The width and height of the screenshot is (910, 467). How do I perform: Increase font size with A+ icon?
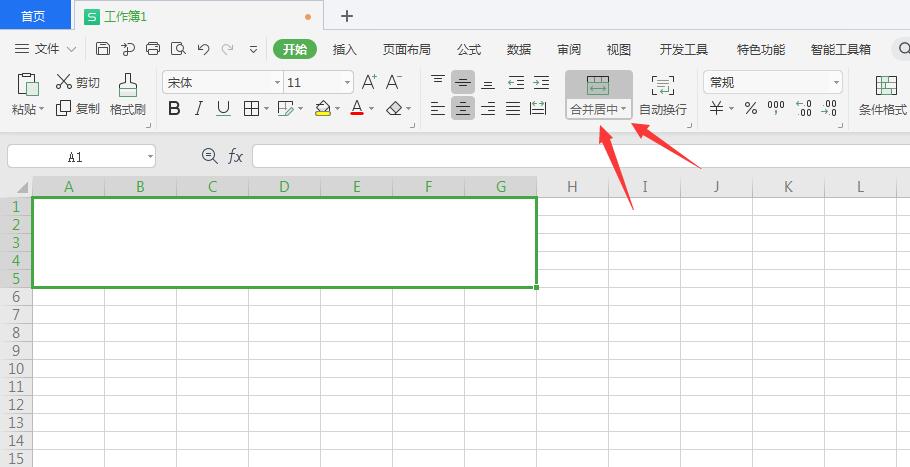(x=369, y=82)
